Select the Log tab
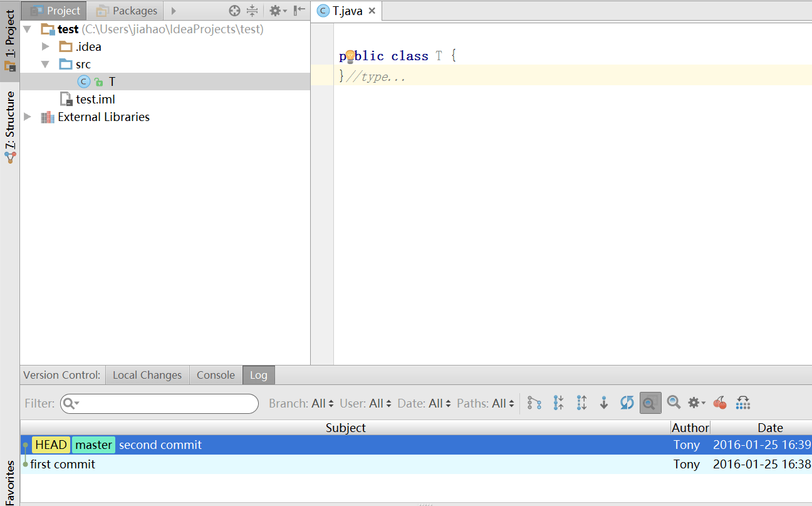The image size is (812, 506). (259, 375)
